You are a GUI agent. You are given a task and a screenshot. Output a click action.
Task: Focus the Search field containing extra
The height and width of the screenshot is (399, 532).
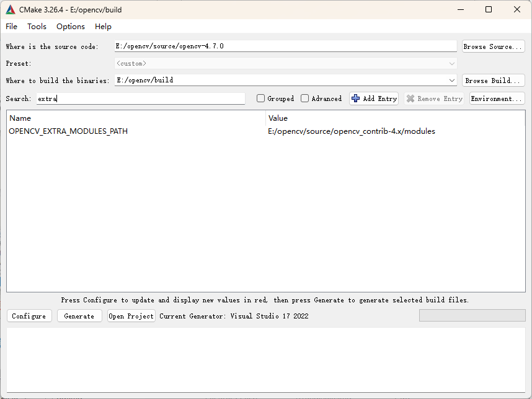(x=141, y=99)
